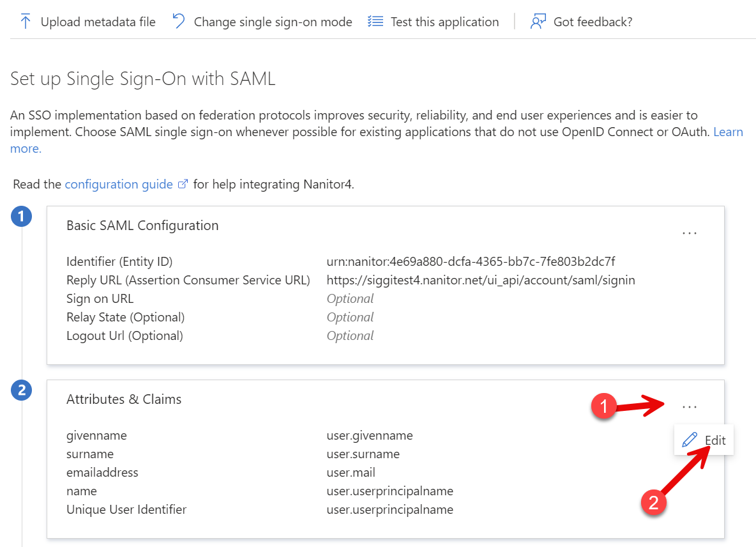756x547 pixels.
Task: Open the Basic SAML Configuration ellipsis menu
Action: click(690, 233)
